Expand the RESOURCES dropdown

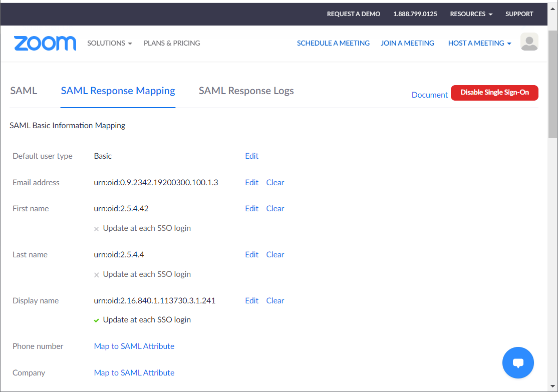470,14
